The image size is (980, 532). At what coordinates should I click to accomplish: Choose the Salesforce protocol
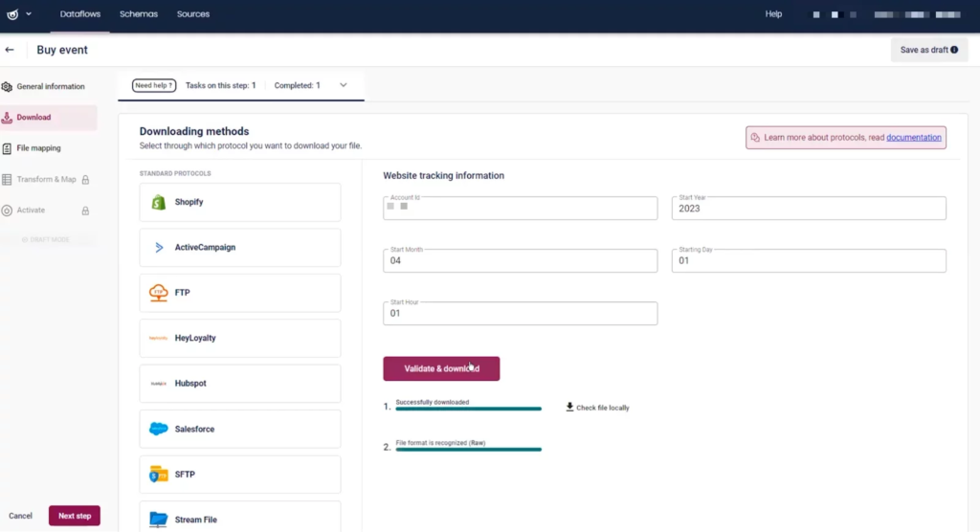240,429
